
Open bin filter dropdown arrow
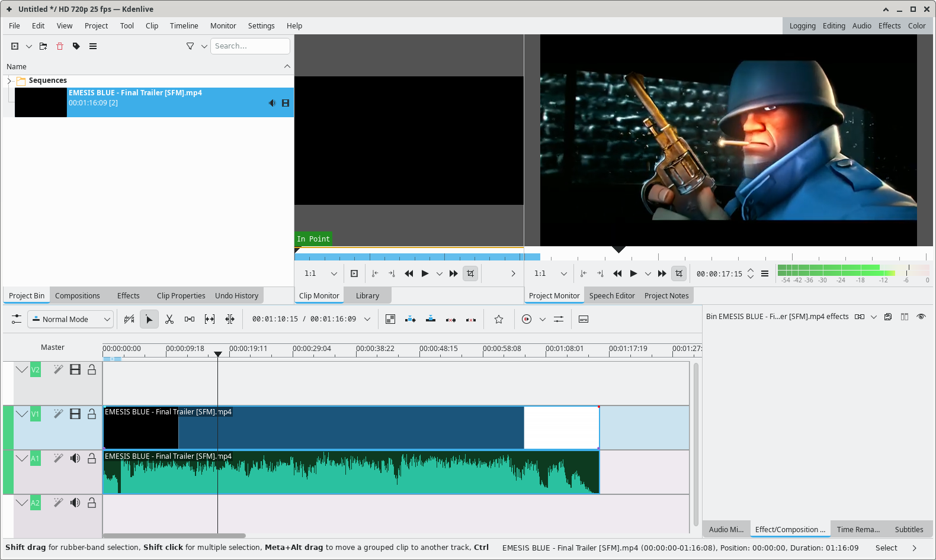tap(204, 46)
